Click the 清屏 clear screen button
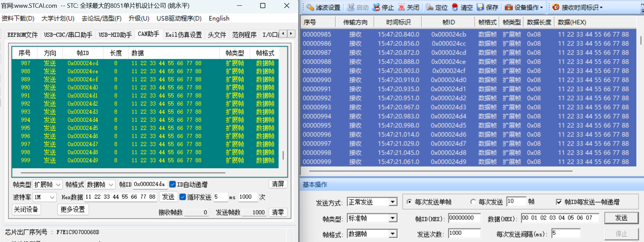The image size is (644, 242). pos(278,184)
